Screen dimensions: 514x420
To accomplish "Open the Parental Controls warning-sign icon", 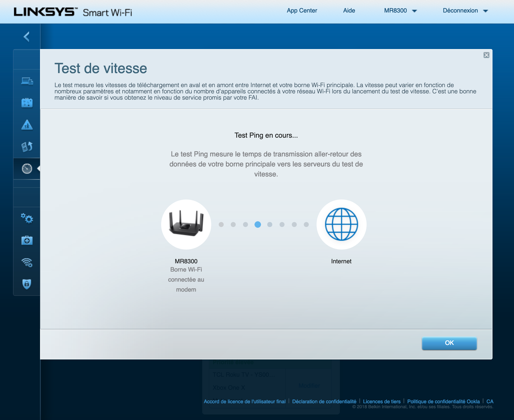I will click(27, 125).
